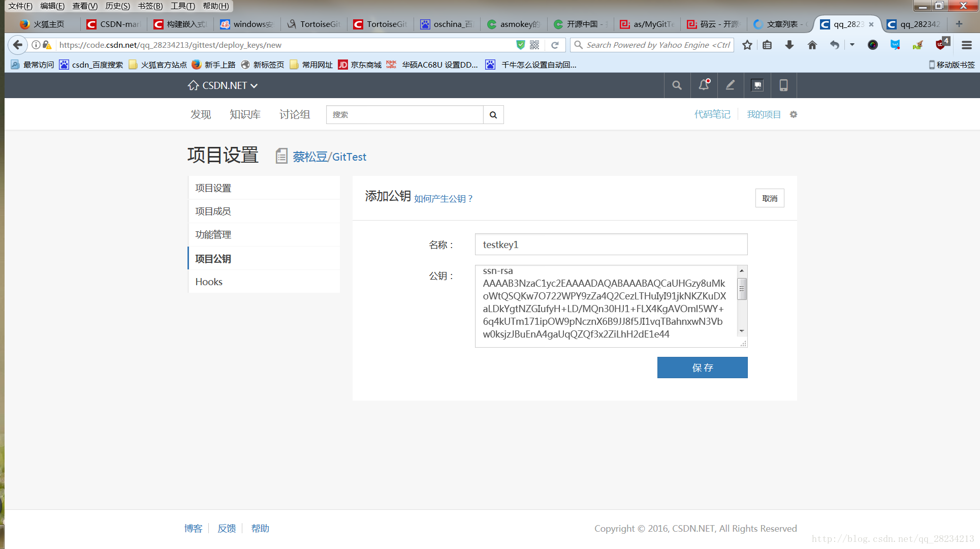Go to browser home icon
This screenshot has height=549, width=980.
tap(812, 45)
